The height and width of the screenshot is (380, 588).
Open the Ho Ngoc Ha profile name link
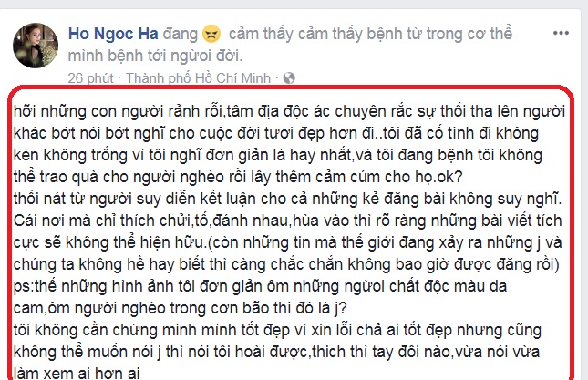[113, 34]
